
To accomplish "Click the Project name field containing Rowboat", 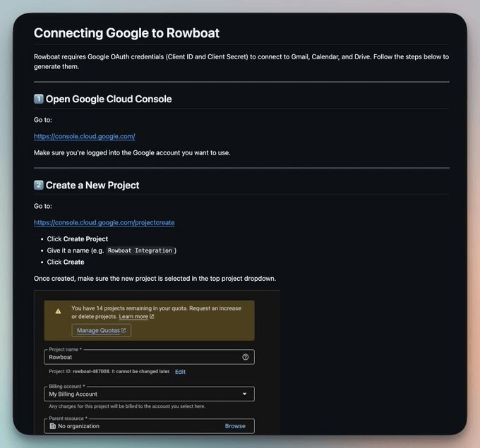I will pos(149,357).
